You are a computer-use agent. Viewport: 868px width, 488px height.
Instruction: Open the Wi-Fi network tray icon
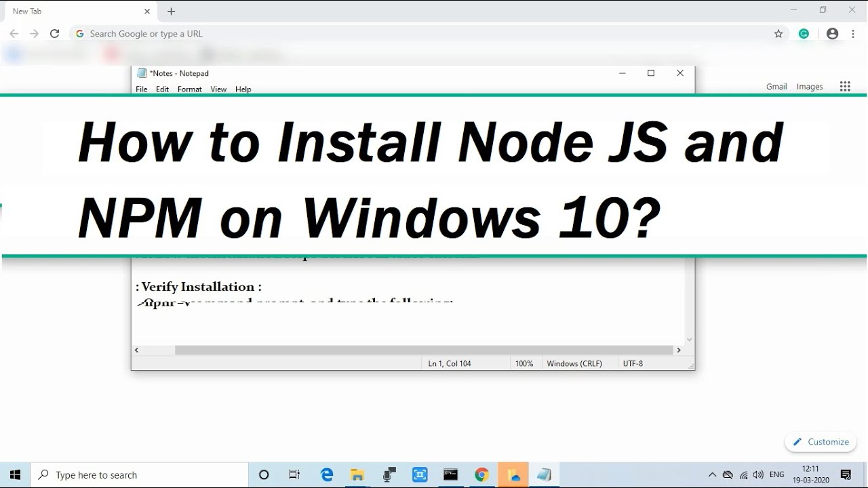click(744, 475)
